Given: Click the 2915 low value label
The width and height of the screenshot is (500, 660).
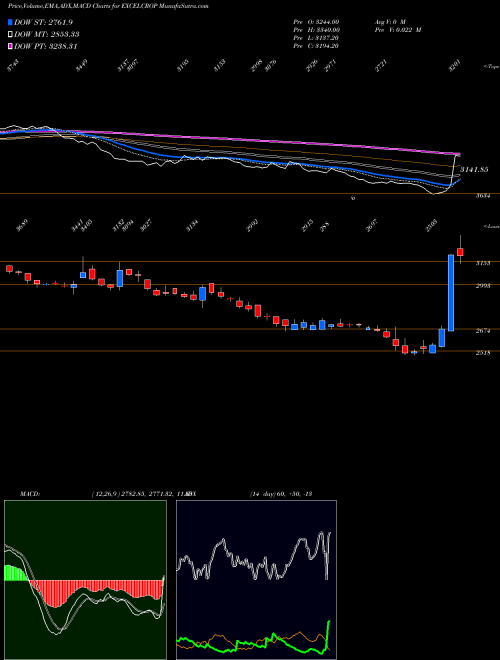Looking at the screenshot, I should (x=307, y=226).
